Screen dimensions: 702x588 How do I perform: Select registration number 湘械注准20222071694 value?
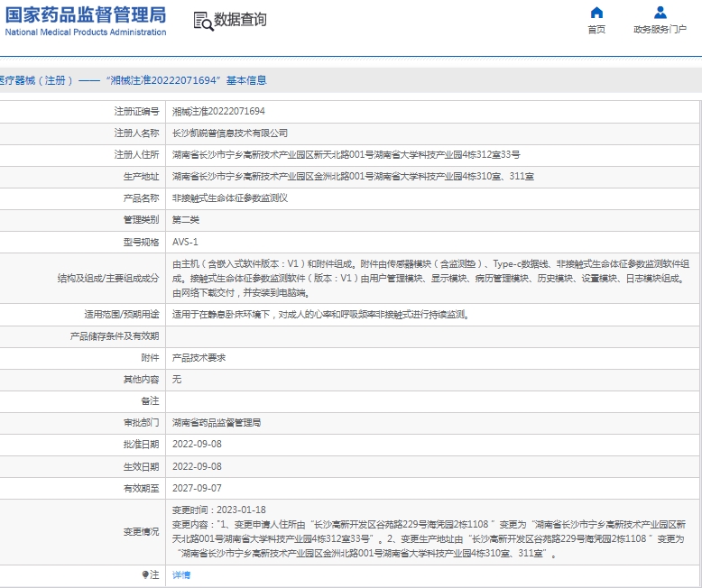click(x=218, y=112)
